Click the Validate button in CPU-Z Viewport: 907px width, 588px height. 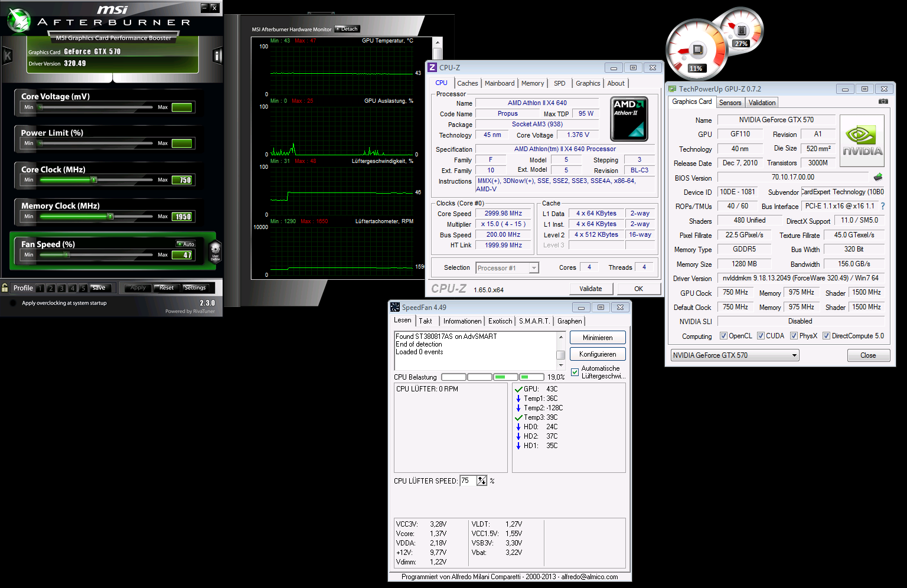click(x=590, y=289)
